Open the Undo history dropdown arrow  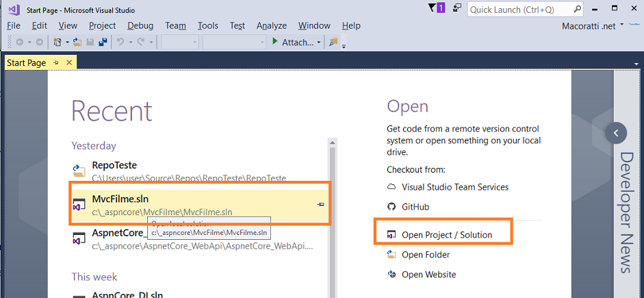[x=131, y=42]
